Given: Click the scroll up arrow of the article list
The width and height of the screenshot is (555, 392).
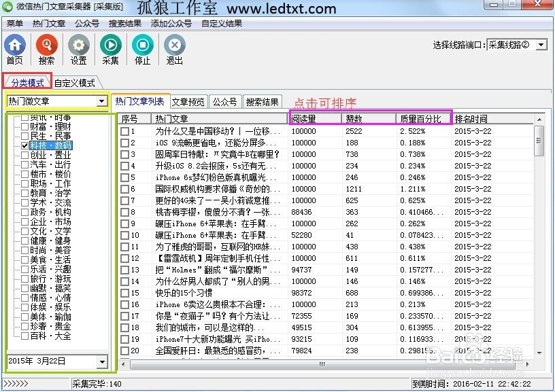Looking at the screenshot, I should 539,120.
